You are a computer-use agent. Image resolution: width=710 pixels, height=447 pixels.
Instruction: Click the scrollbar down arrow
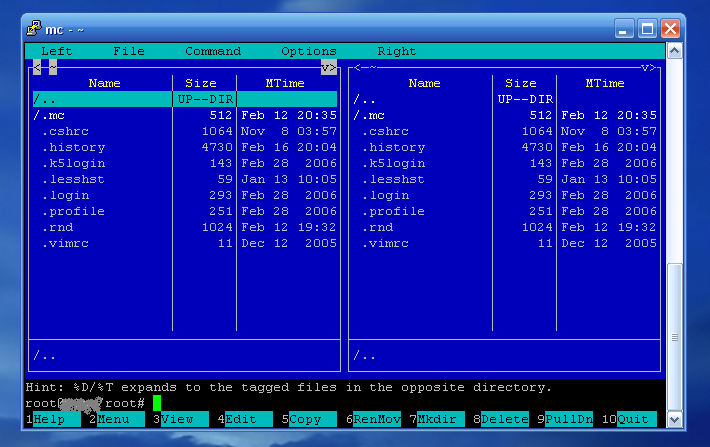(x=675, y=419)
